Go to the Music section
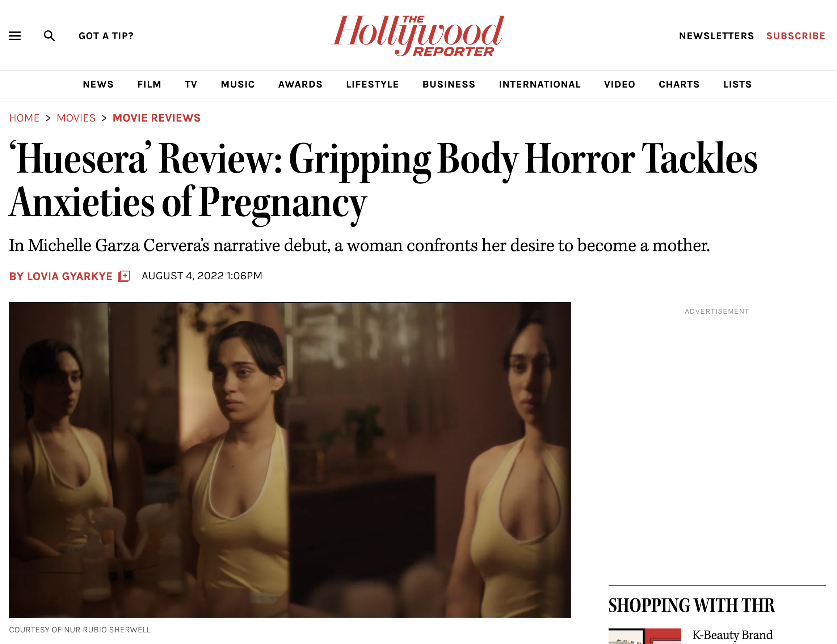 237,84
